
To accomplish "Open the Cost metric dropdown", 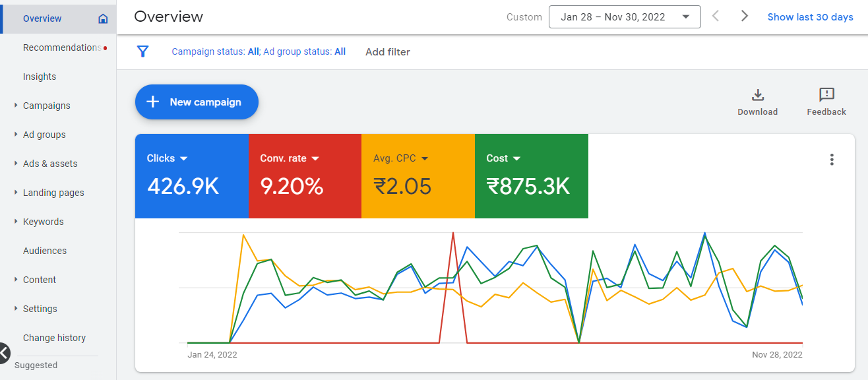I will [x=516, y=158].
